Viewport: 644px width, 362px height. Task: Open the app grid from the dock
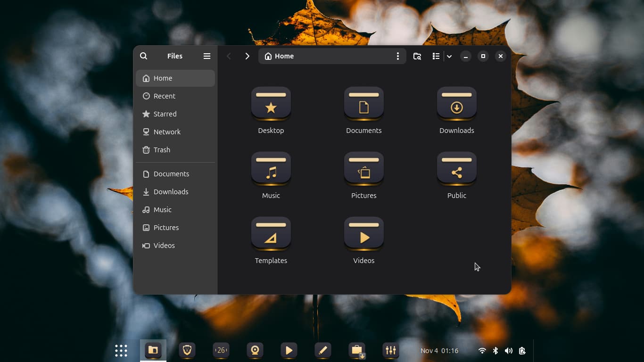point(121,350)
